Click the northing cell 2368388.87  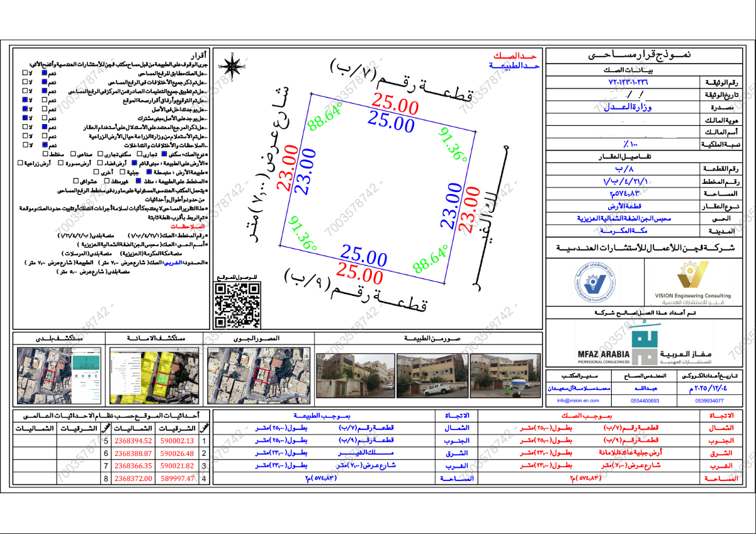(x=133, y=453)
